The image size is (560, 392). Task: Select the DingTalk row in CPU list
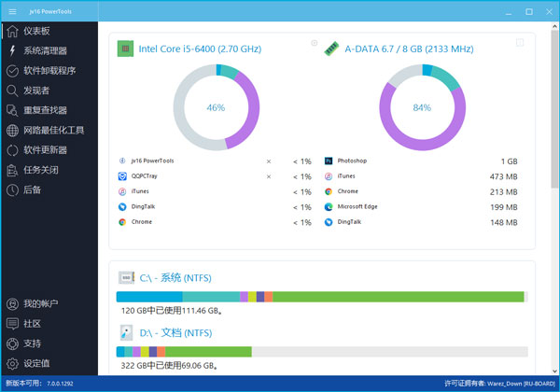tap(215, 206)
